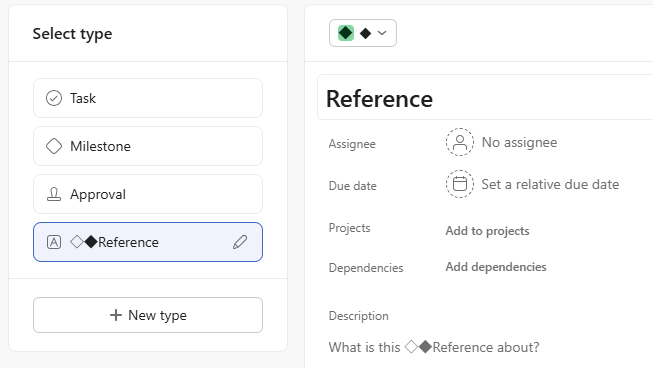Screen dimensions: 653x368
Task: Click Add to projects link
Action: click(487, 231)
